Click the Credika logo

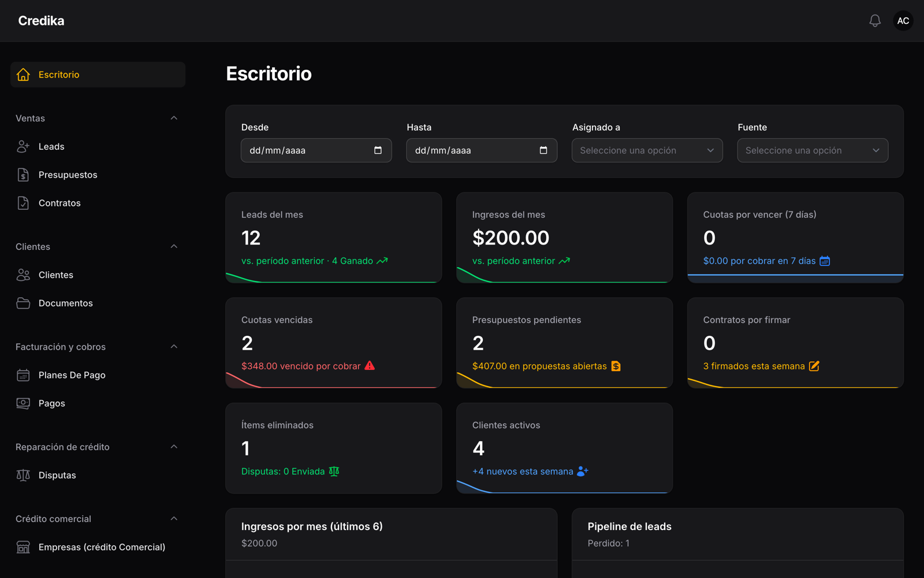coord(41,21)
